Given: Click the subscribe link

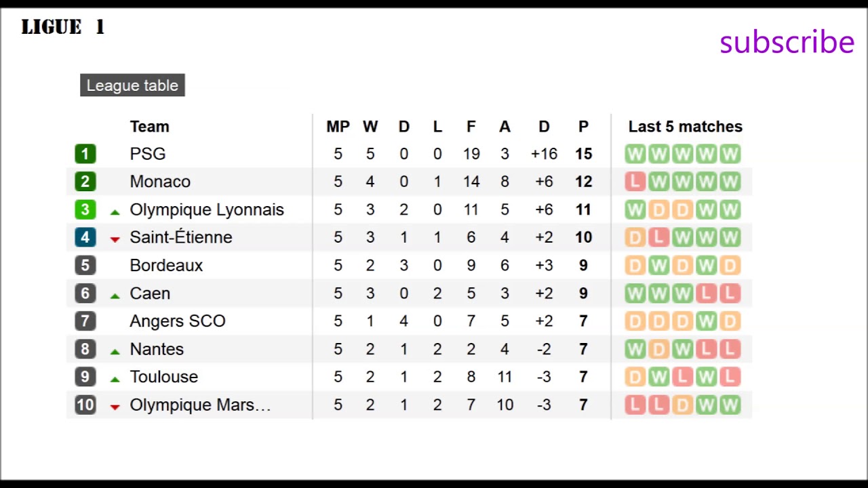Looking at the screenshot, I should pos(787,42).
